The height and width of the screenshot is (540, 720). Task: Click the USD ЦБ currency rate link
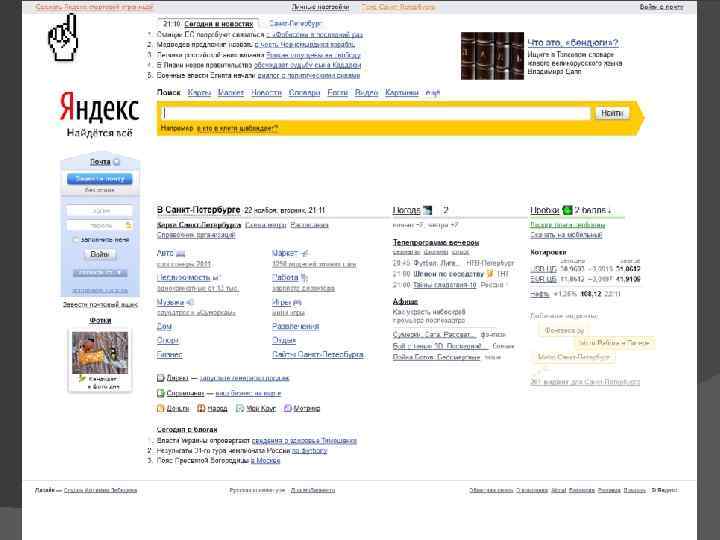[543, 269]
